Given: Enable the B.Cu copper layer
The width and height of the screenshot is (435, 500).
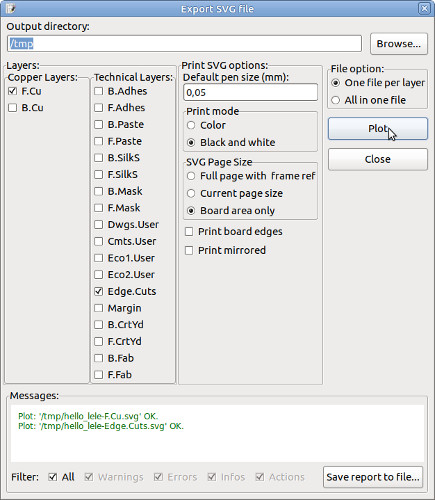Looking at the screenshot, I should (x=13, y=108).
